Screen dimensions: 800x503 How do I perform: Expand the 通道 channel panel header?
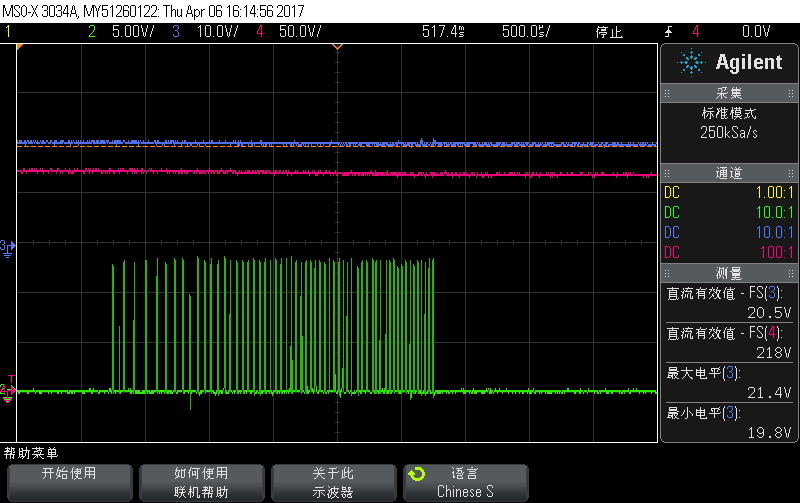point(729,173)
